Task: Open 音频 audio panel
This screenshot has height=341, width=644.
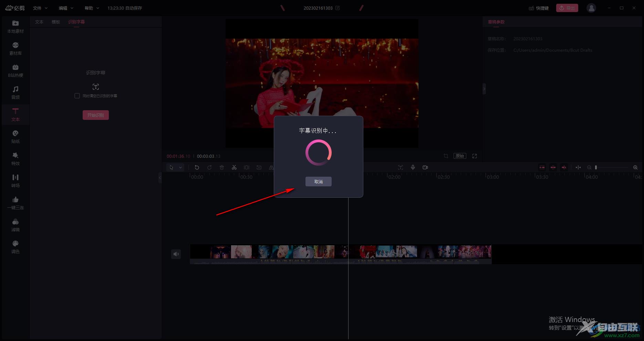Action: tap(15, 93)
